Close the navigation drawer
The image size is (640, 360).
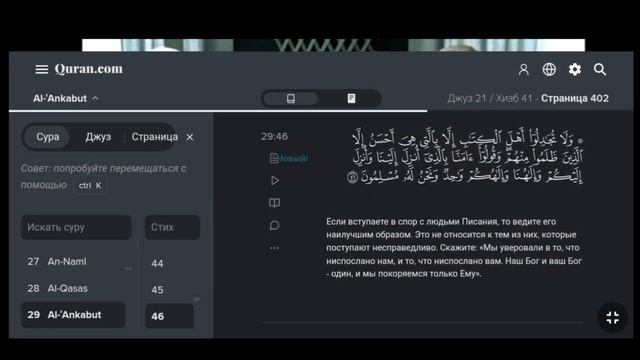(x=190, y=137)
